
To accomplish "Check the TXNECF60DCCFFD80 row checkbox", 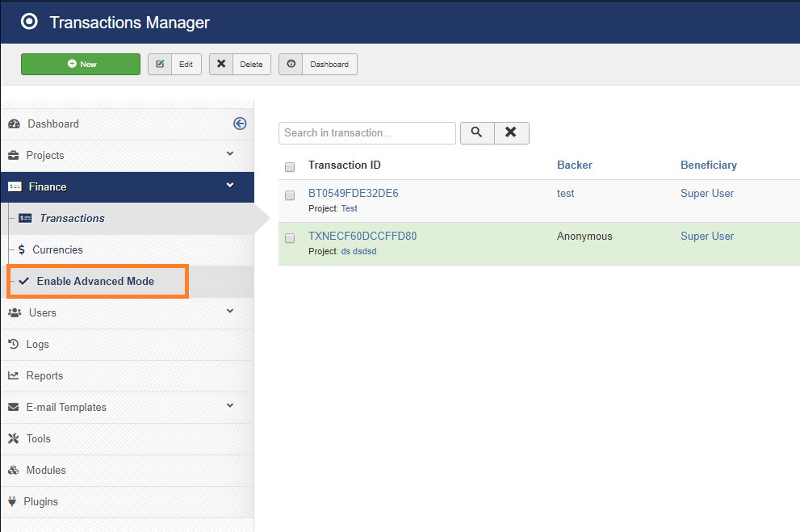I will (x=290, y=238).
